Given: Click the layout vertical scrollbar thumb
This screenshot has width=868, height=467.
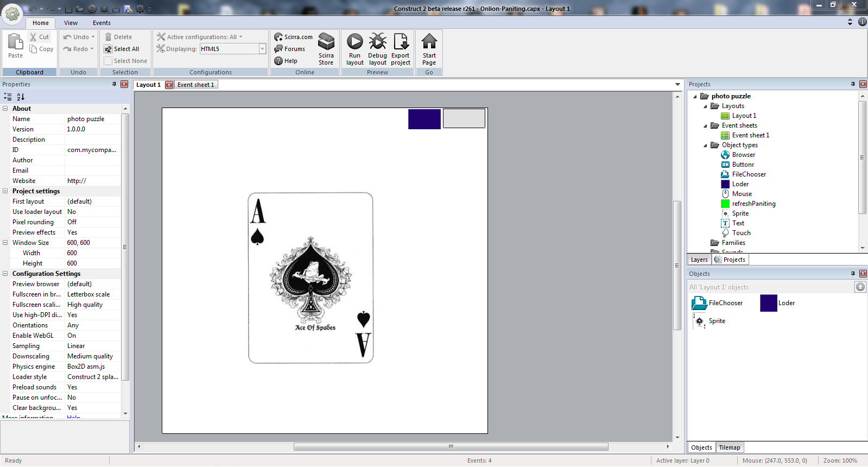Looking at the screenshot, I should pyautogui.click(x=677, y=266).
